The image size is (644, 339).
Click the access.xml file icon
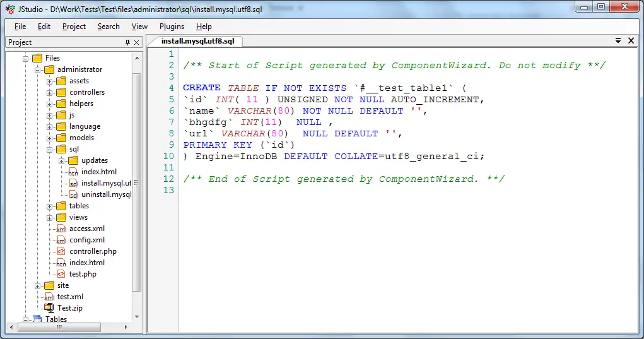61,229
